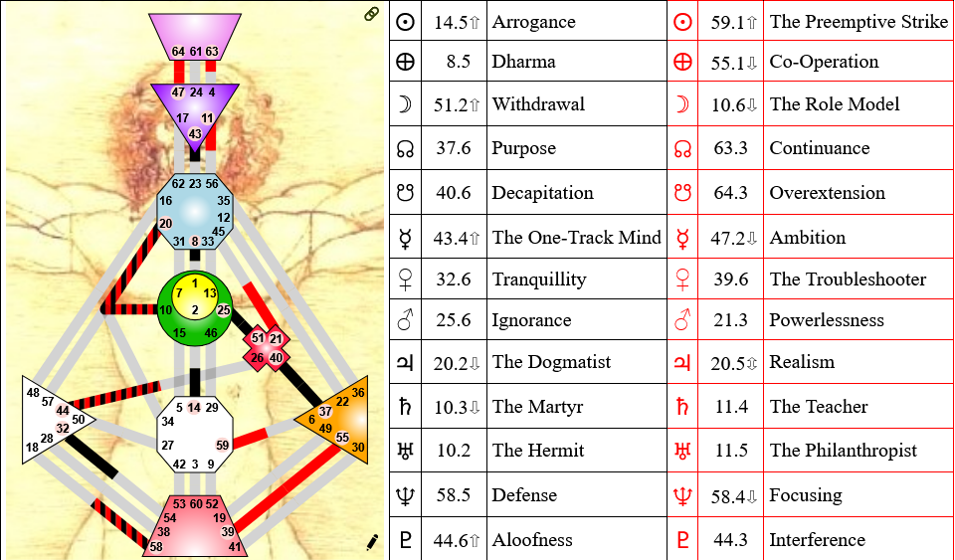Screen dimensions: 955x560
Task: Click the red South Node symbol beside Overextension
Action: pos(682,193)
